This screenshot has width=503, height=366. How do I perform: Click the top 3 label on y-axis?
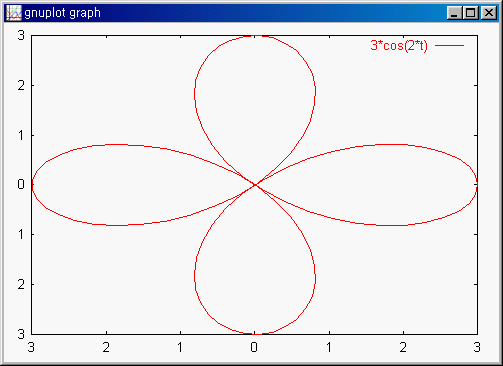click(x=21, y=35)
